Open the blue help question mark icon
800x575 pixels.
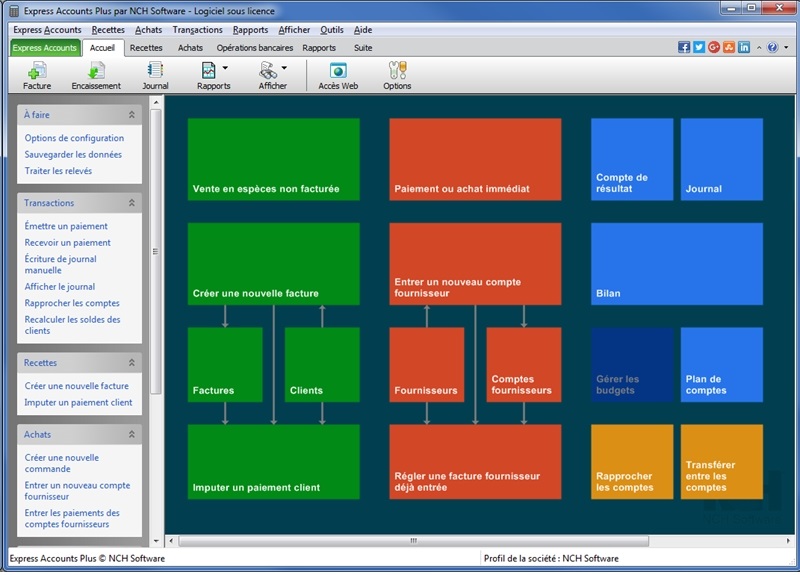[772, 47]
